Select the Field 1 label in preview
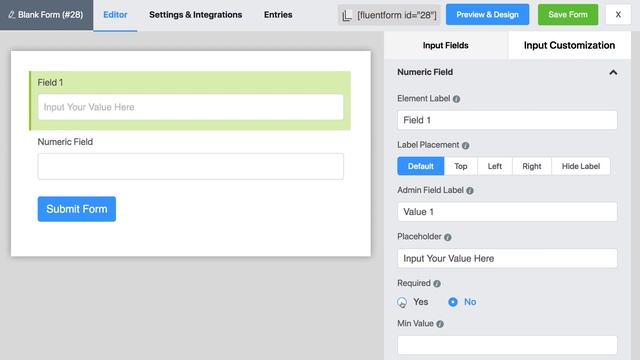640x360 pixels. point(50,82)
